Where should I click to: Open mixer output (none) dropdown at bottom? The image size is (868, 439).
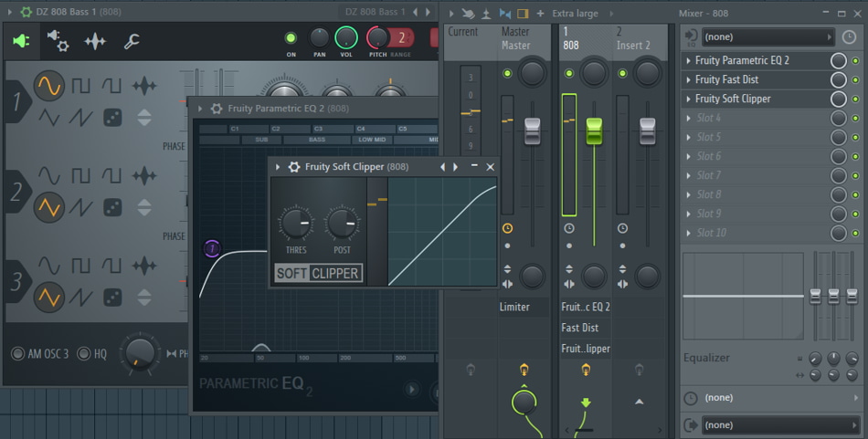tap(780, 425)
